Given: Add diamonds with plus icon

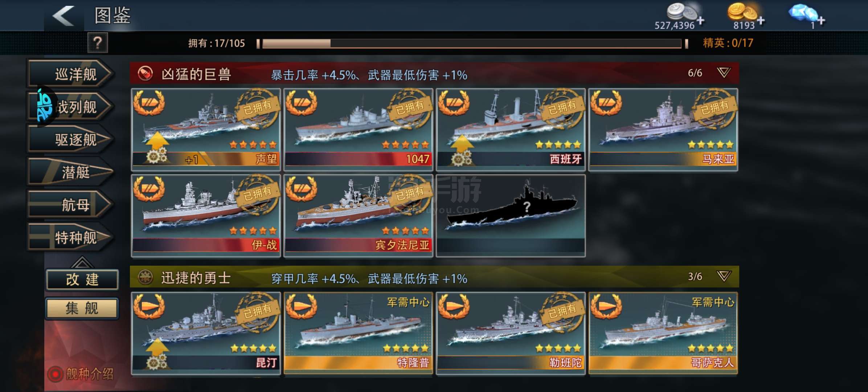Looking at the screenshot, I should point(821,21).
